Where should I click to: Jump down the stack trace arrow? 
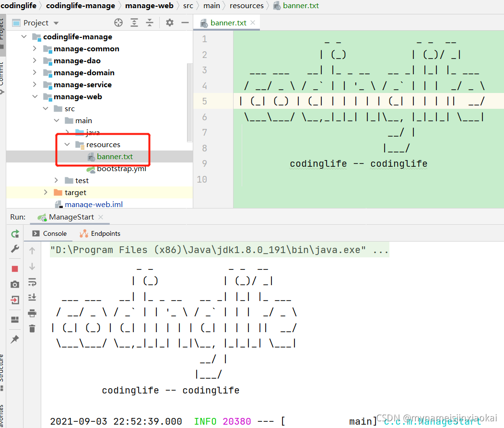[32, 266]
